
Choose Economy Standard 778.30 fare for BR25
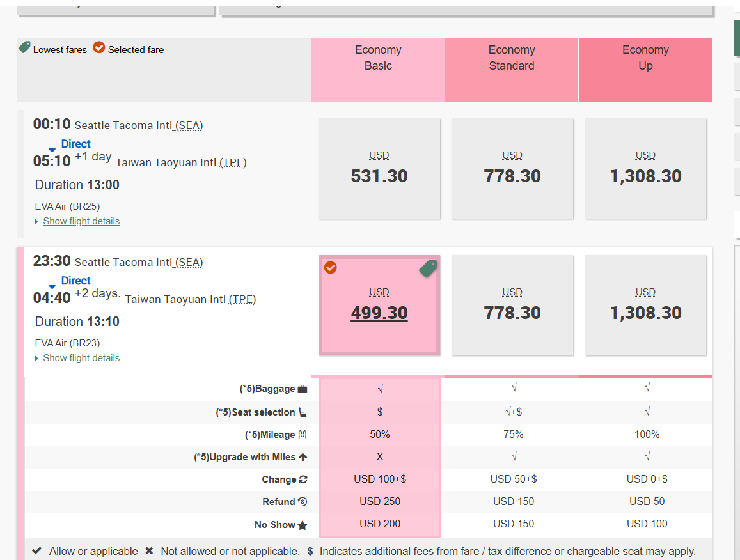click(x=512, y=169)
